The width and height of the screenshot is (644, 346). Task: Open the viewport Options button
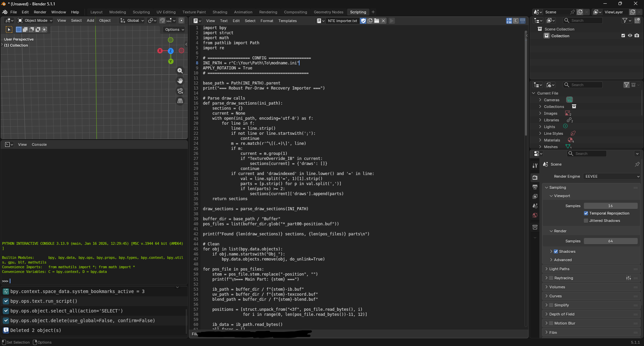pyautogui.click(x=174, y=30)
